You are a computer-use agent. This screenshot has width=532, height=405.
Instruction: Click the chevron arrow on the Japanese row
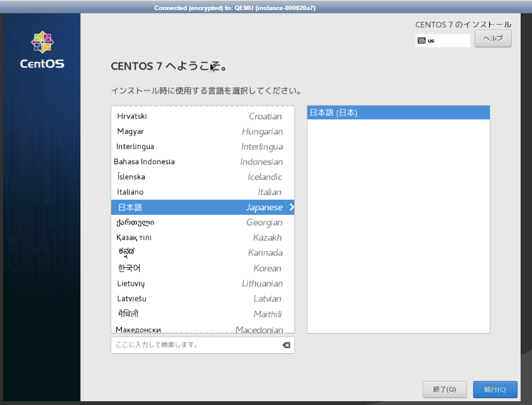[x=291, y=207]
